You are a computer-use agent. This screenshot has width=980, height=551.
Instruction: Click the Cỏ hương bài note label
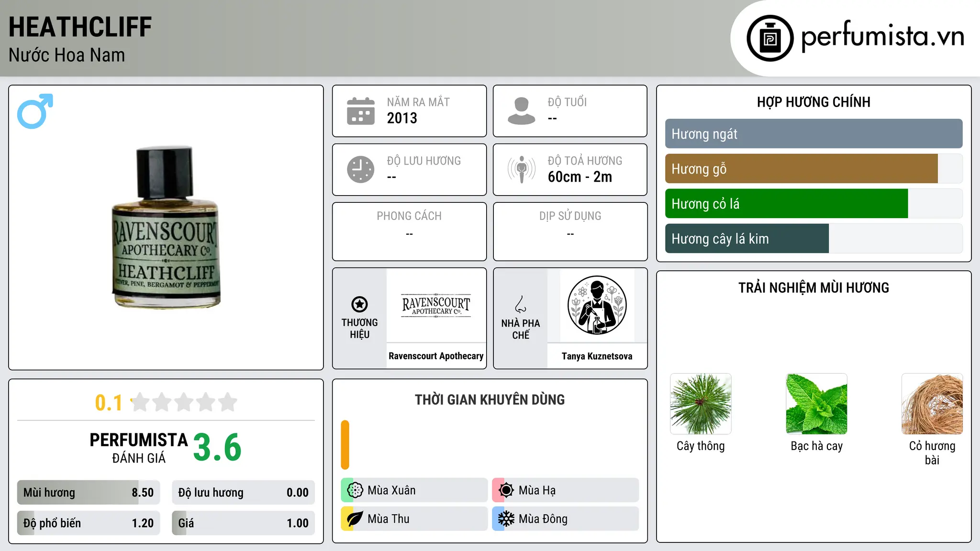tap(932, 453)
